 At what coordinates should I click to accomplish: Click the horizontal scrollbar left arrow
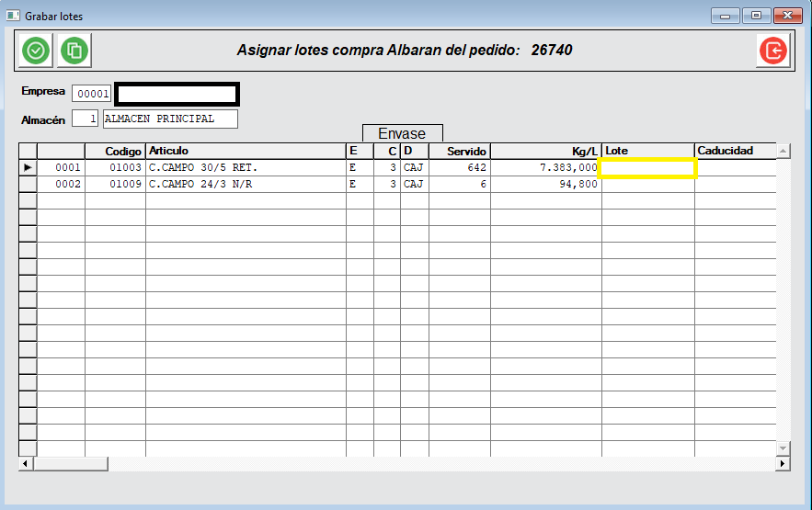pos(26,463)
